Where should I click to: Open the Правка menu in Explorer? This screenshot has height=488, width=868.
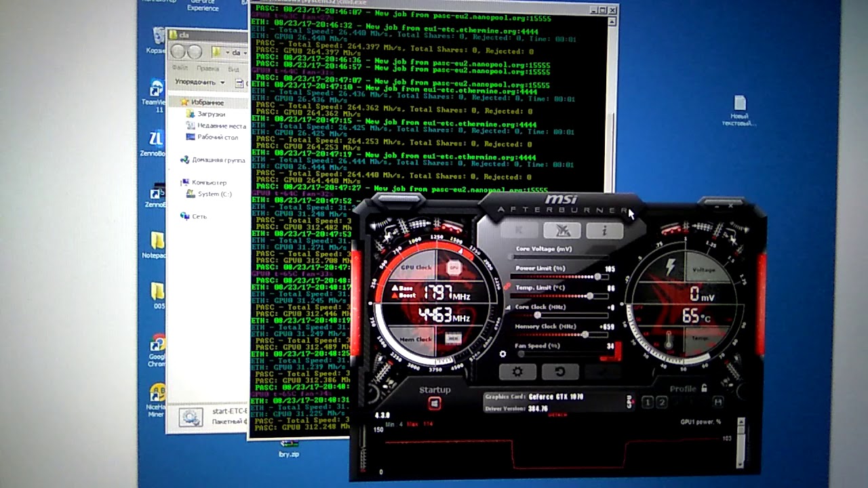tap(208, 68)
